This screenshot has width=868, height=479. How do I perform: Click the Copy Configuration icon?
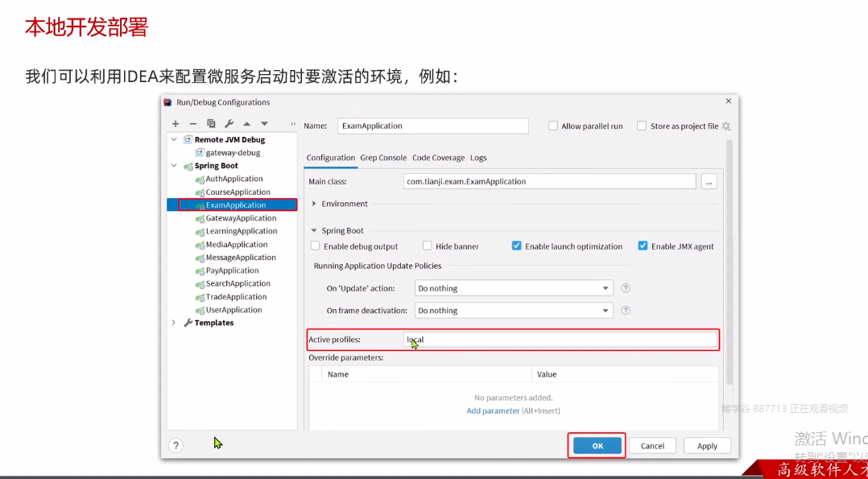pos(211,124)
